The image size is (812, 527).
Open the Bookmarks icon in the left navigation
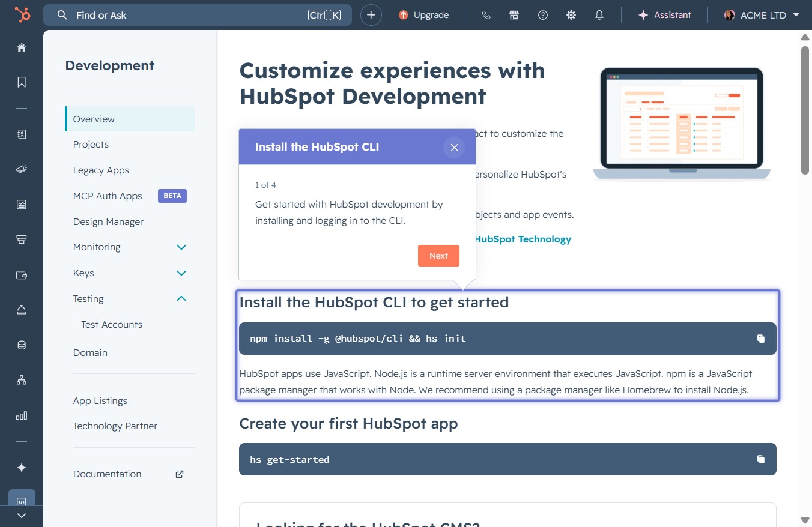pos(22,82)
